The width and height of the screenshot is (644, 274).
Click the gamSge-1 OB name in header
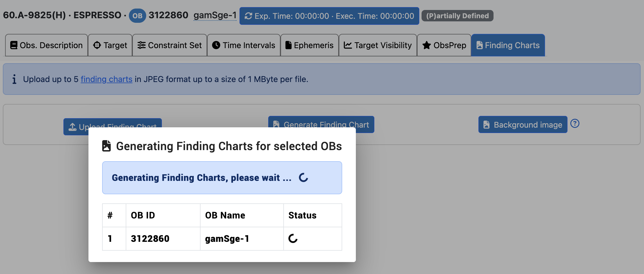tap(215, 15)
